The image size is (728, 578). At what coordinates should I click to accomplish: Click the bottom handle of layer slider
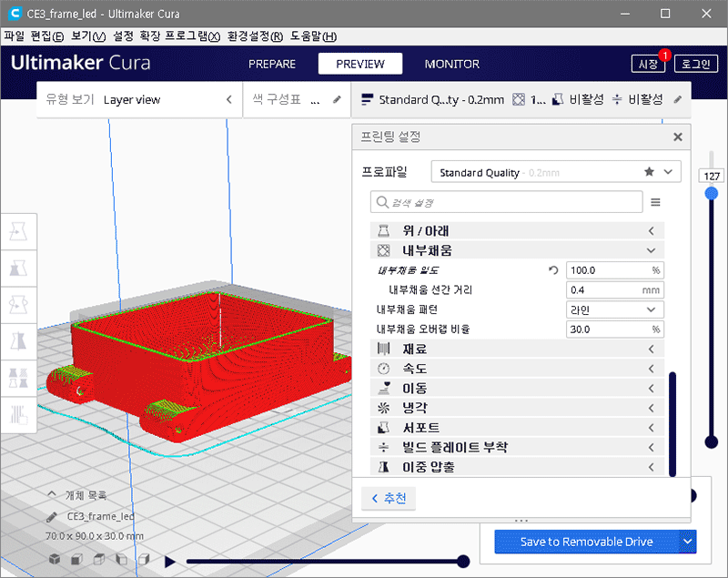[712, 442]
